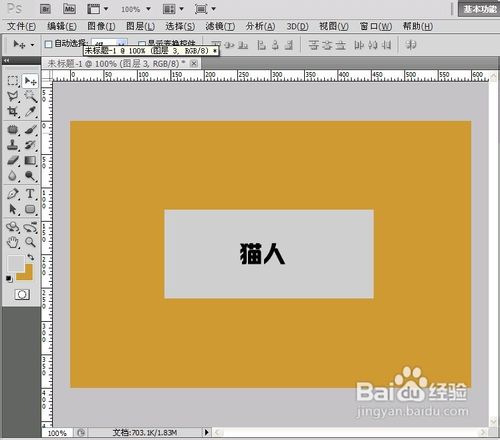Select the Move tool in toolbox
Viewport: 500px width, 440px height.
[30, 81]
